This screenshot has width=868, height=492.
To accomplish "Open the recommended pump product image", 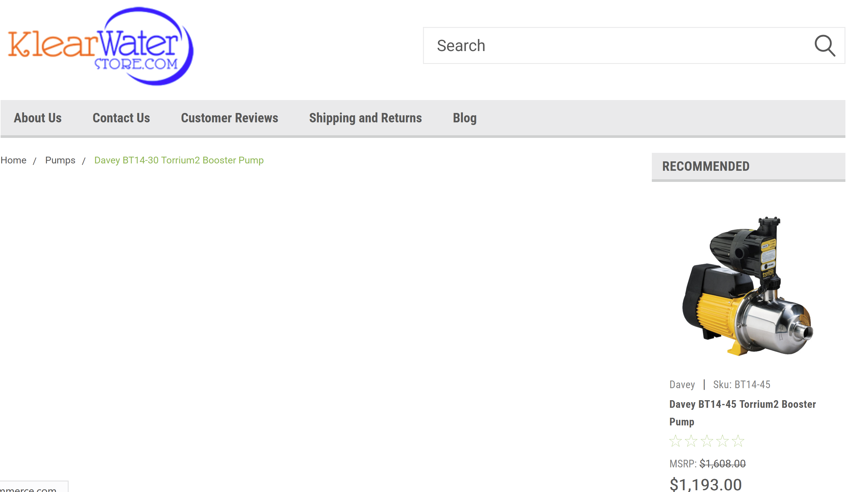I will click(748, 286).
